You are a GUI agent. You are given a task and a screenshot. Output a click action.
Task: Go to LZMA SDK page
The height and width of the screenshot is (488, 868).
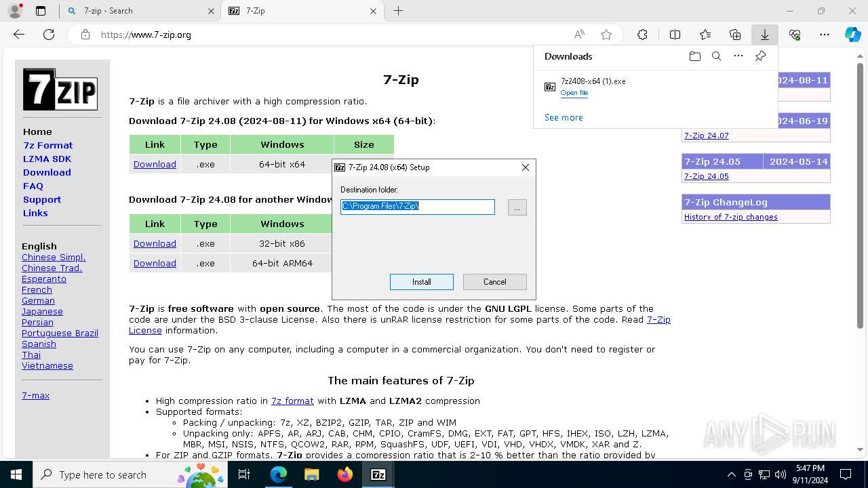(47, 159)
